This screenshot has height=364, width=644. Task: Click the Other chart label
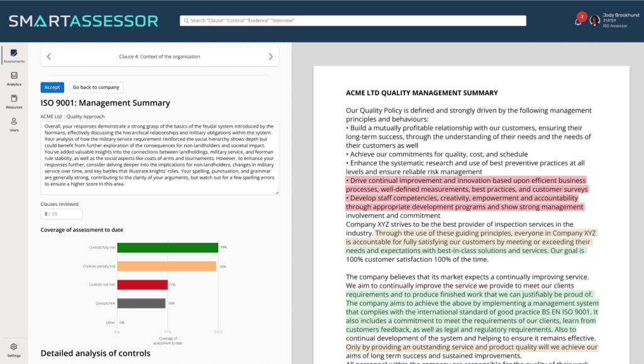point(110,322)
